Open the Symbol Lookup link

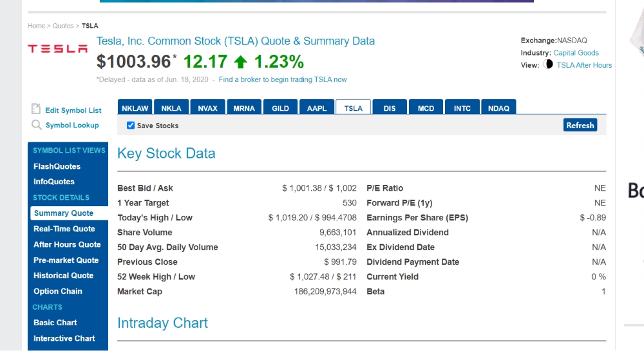pos(72,125)
